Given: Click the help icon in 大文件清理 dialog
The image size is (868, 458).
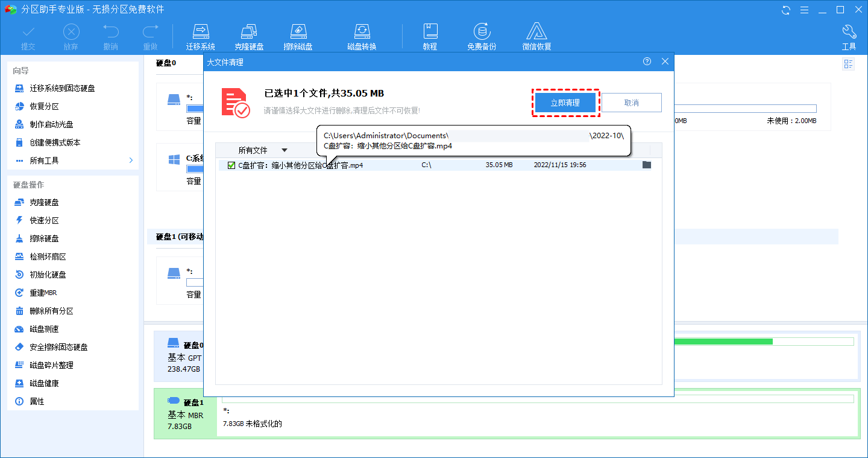Looking at the screenshot, I should (647, 62).
